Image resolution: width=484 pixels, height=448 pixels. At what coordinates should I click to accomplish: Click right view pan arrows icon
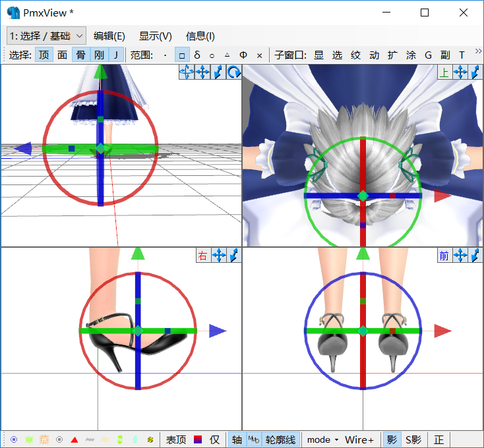(219, 256)
